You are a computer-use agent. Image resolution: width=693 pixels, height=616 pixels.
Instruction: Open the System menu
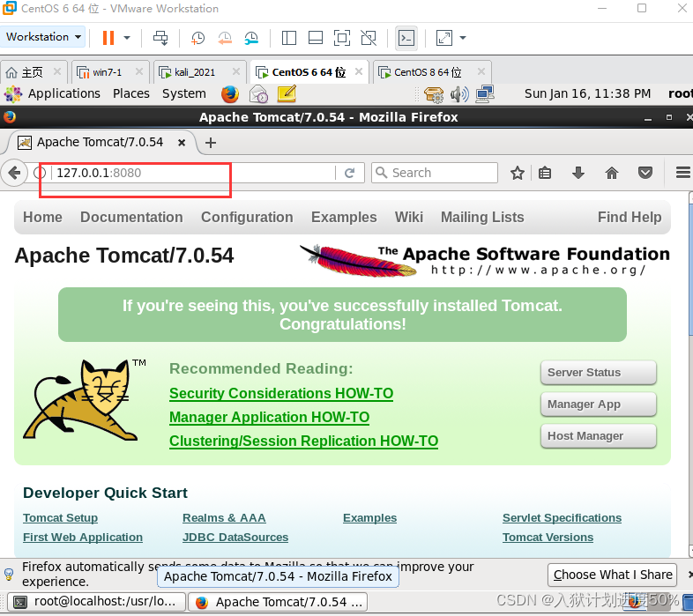(184, 93)
